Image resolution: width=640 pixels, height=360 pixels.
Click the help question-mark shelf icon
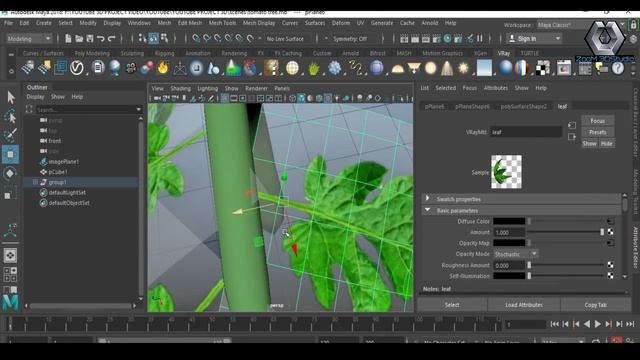618,68
